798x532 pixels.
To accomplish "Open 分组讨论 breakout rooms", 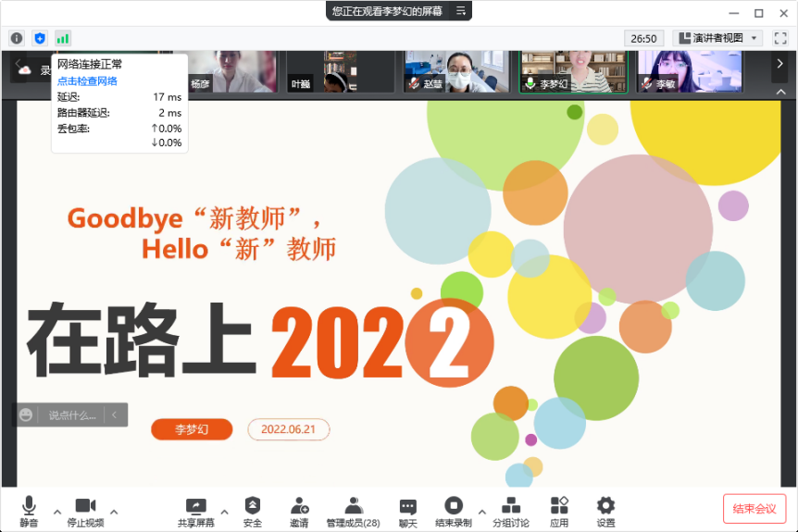I will [x=511, y=511].
